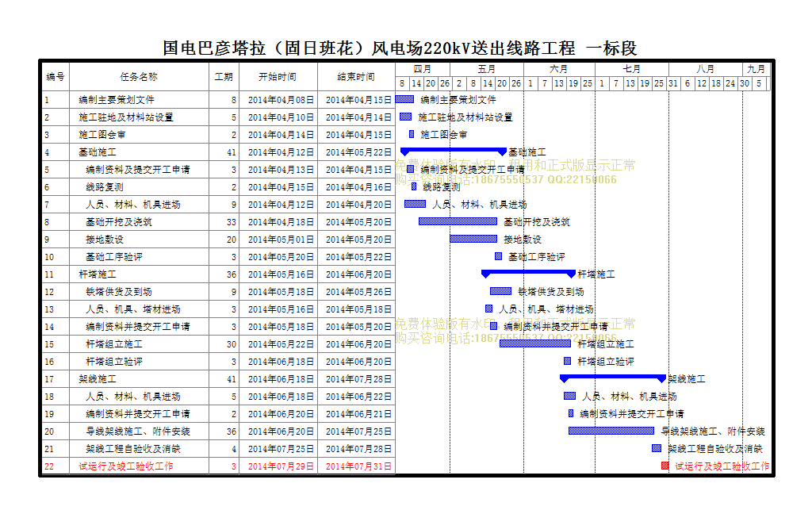This screenshot has width=812, height=514.
Task: Click the 开始时间 column header
Action: 278,77
